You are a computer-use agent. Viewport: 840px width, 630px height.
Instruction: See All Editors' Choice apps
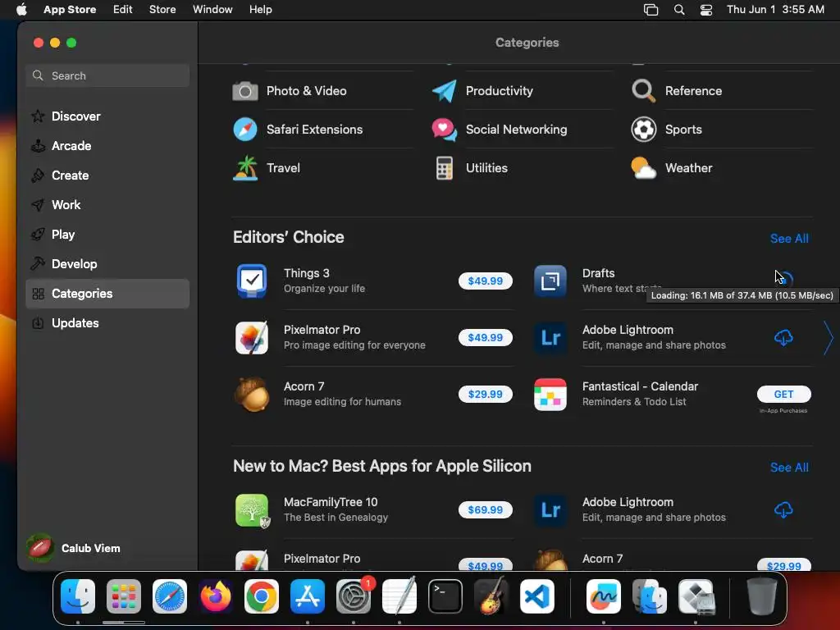[x=789, y=239]
